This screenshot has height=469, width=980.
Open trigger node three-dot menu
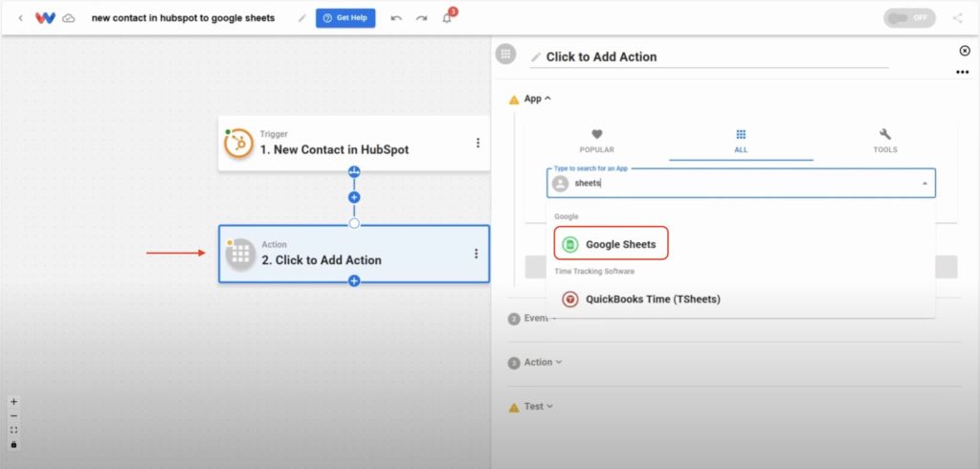(479, 144)
